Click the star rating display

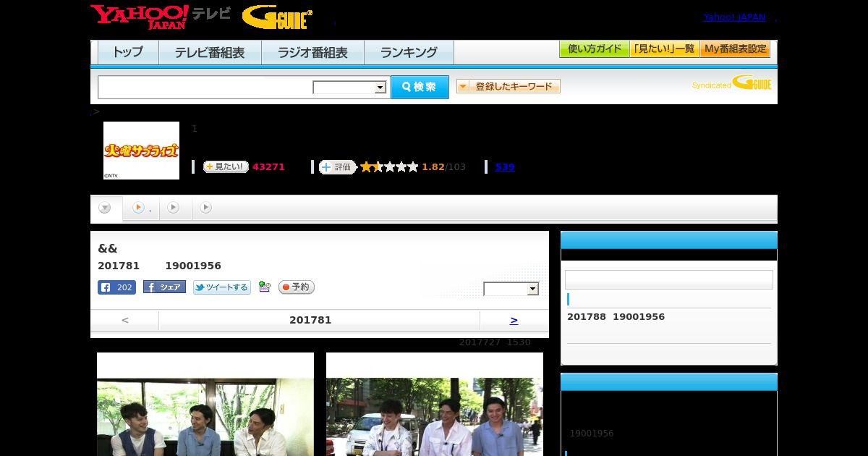point(389,167)
